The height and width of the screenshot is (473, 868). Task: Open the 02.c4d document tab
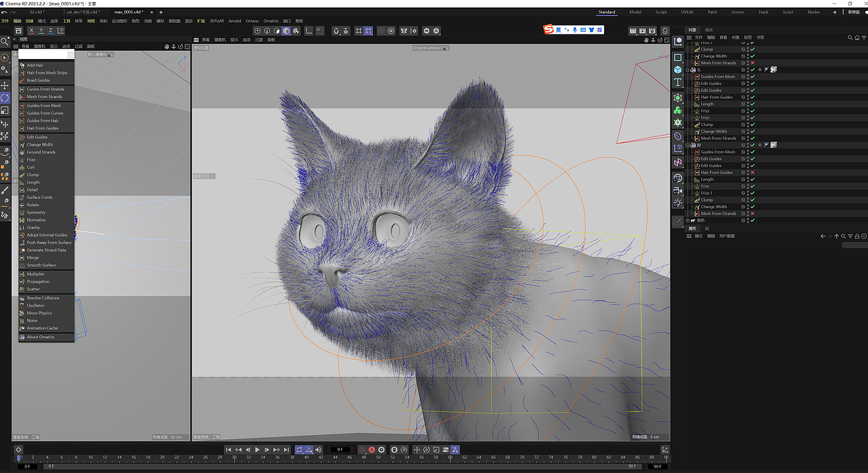click(x=37, y=12)
